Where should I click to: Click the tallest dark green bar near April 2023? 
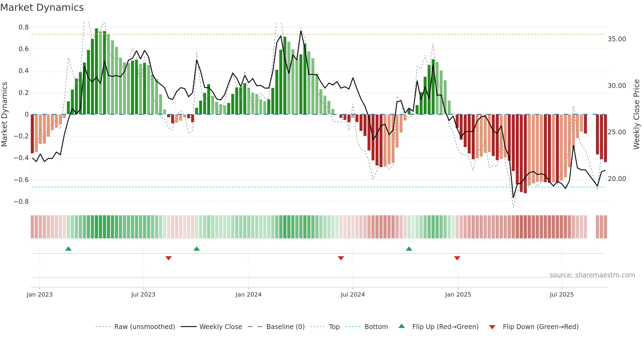(96, 71)
